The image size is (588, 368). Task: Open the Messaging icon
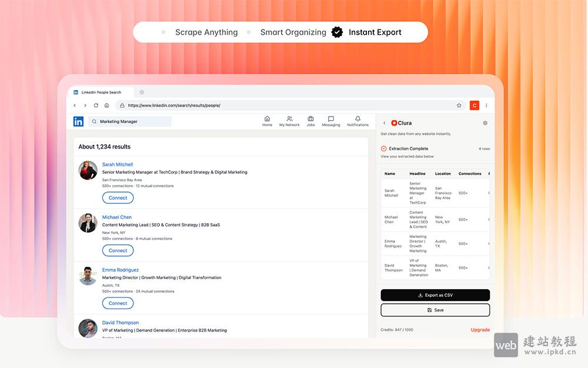(x=330, y=121)
